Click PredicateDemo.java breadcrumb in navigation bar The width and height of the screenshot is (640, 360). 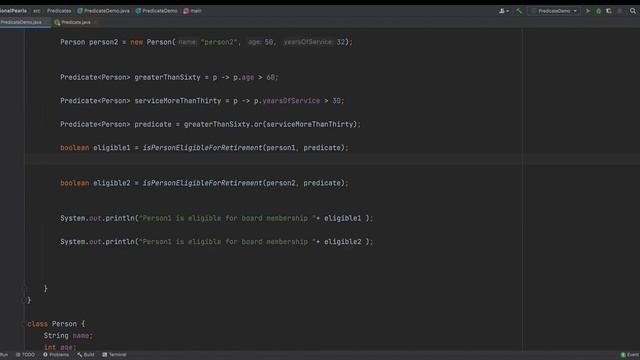(x=103, y=11)
